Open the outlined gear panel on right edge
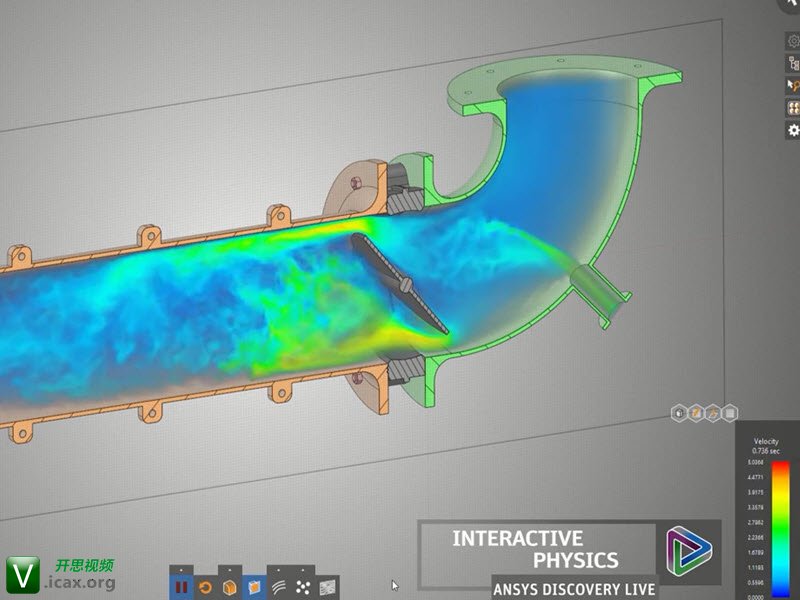The height and width of the screenshot is (600, 800). tap(793, 41)
